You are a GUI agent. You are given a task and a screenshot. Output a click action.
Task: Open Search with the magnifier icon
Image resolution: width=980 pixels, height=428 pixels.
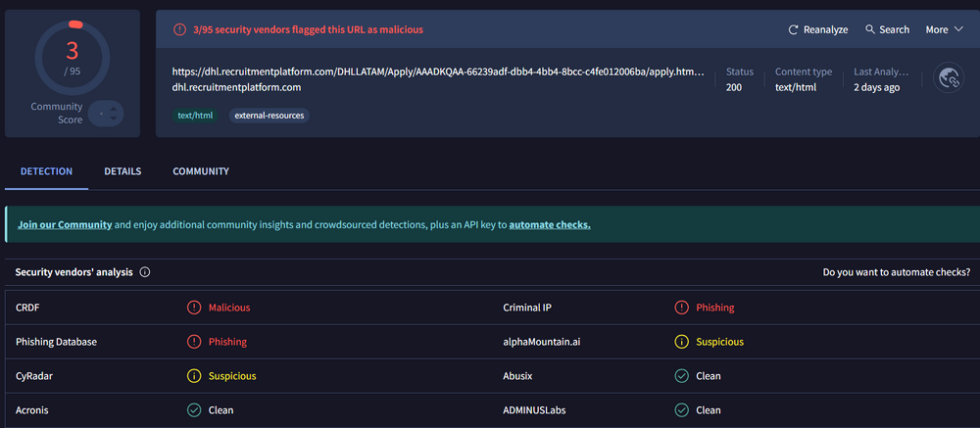[869, 29]
